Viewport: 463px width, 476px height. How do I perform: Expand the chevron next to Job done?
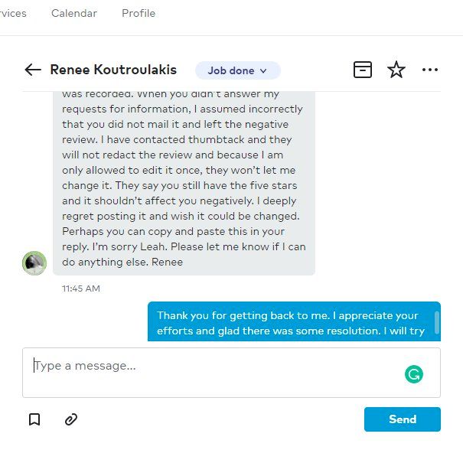(263, 71)
